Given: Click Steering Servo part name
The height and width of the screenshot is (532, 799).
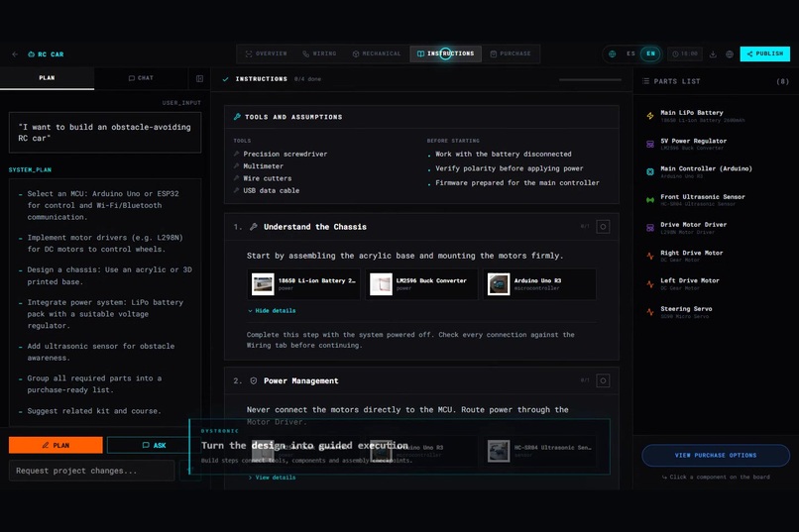Looking at the screenshot, I should 686,308.
